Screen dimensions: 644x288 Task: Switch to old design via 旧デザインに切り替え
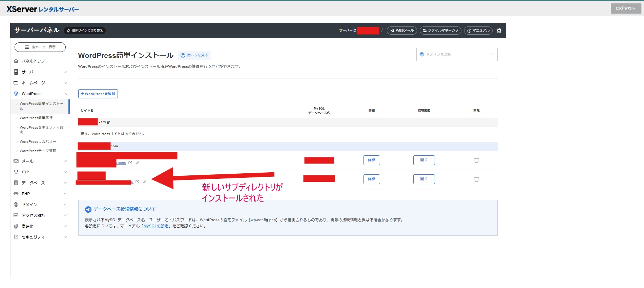click(85, 31)
